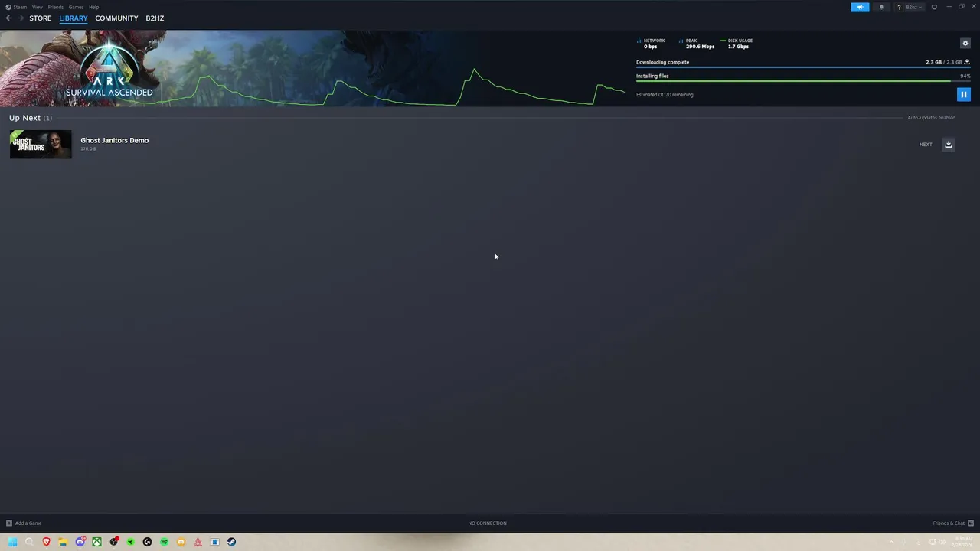Click the Downloading complete progress bar

[803, 67]
